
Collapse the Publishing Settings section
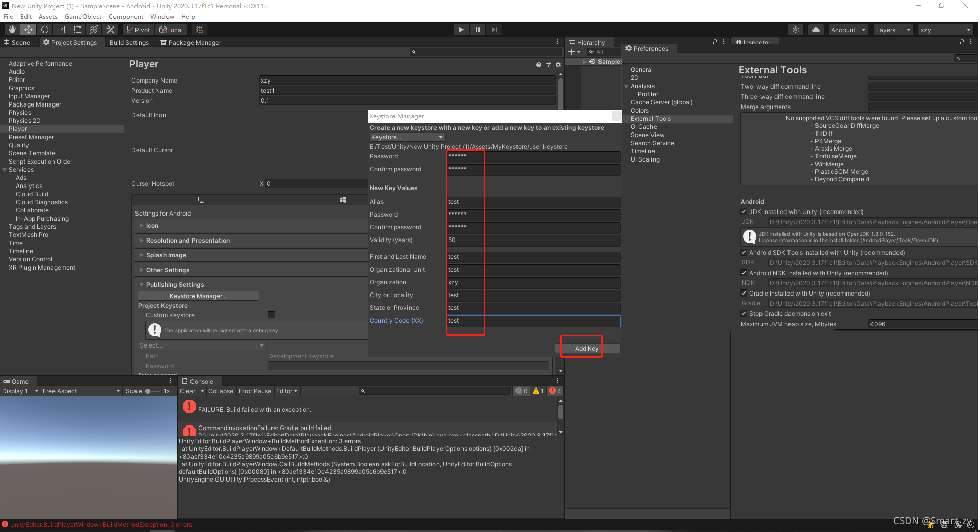click(141, 284)
